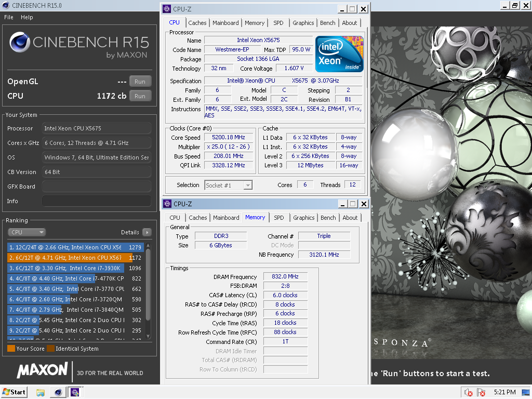Switch to Mainboard tab in the upper CPU-Z window

point(225,23)
